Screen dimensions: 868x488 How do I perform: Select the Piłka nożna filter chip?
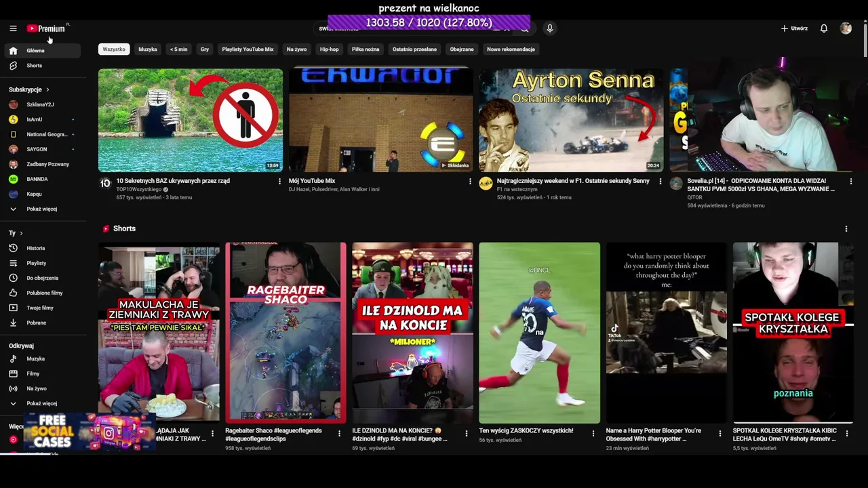point(366,49)
